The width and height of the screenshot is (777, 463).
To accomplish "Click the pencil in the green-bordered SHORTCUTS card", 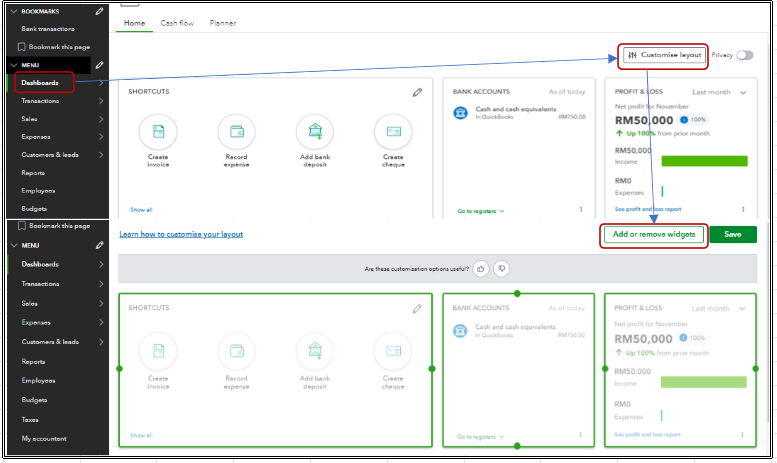I will [x=417, y=309].
